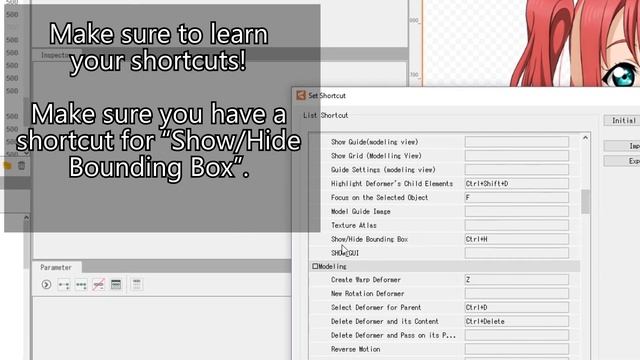
Task: Select the Reverse Motion label
Action: pyautogui.click(x=356, y=349)
